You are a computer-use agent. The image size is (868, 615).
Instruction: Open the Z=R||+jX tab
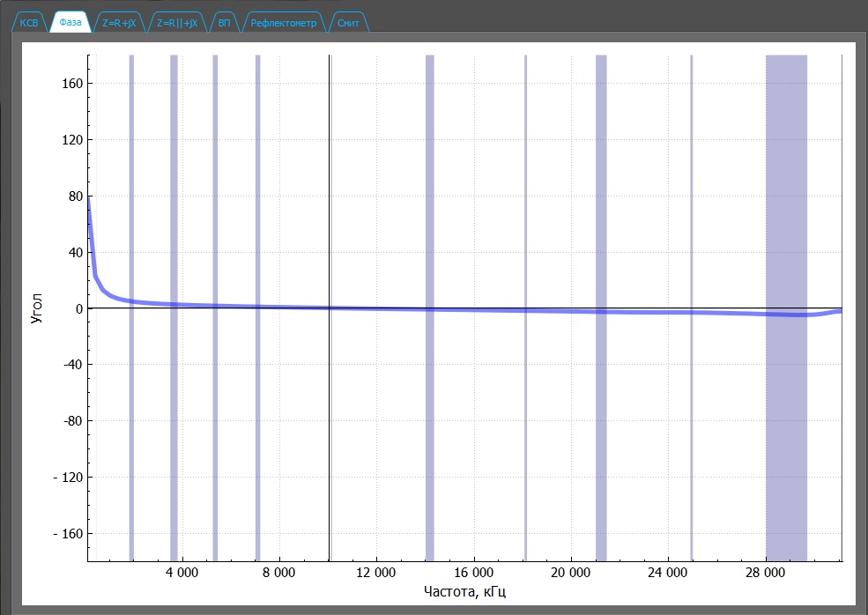pos(177,24)
